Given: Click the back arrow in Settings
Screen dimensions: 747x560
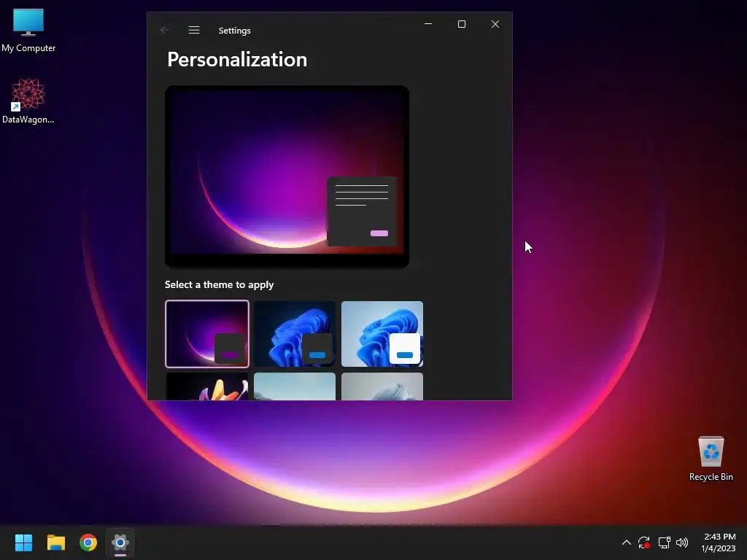Looking at the screenshot, I should click(164, 30).
